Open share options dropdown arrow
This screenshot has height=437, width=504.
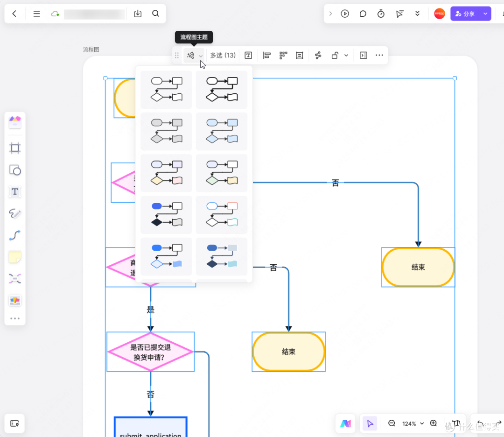pos(485,14)
